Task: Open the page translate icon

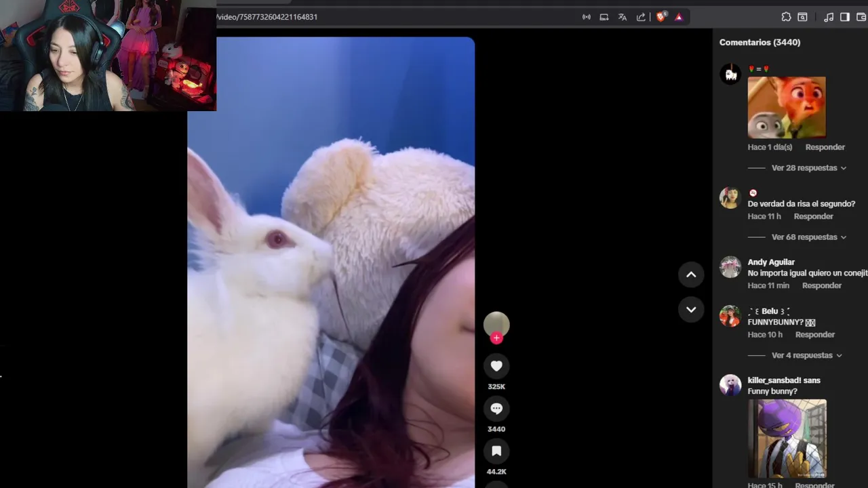Action: point(623,17)
